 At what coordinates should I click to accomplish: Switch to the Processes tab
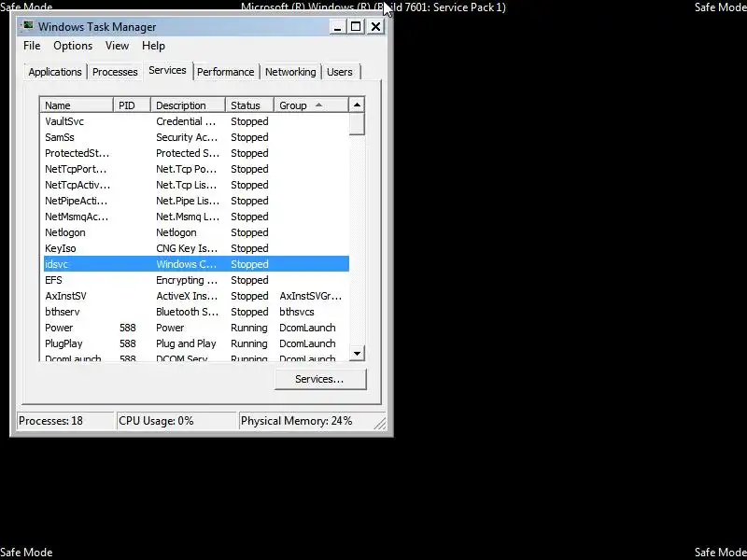tap(115, 72)
